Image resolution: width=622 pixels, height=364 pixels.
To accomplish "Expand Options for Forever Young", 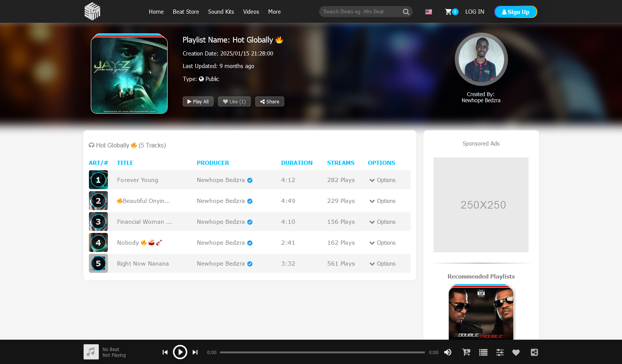I will pyautogui.click(x=382, y=180).
